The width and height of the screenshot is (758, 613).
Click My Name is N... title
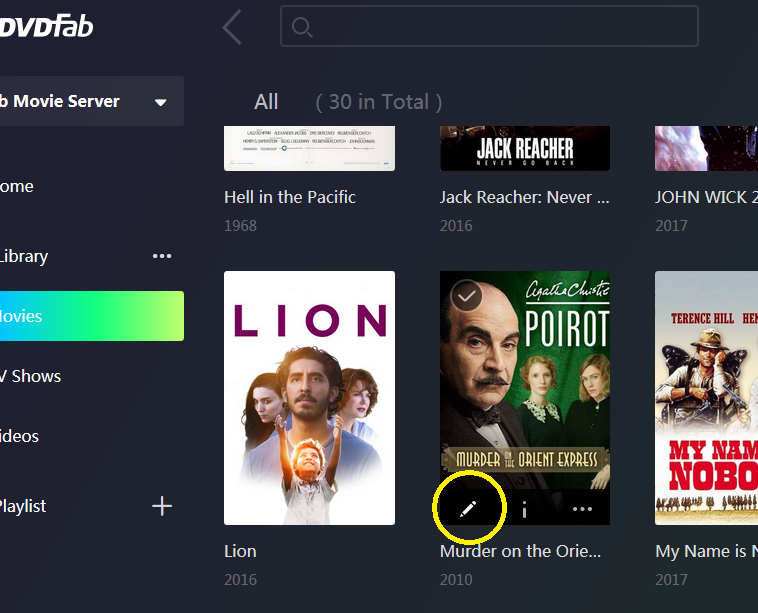[706, 551]
